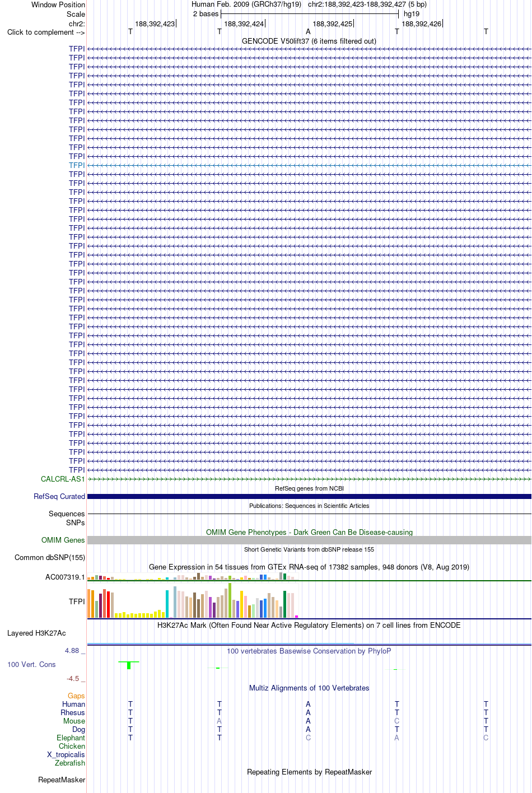
Task: Click base A in the complement sequence row
Action: click(308, 32)
